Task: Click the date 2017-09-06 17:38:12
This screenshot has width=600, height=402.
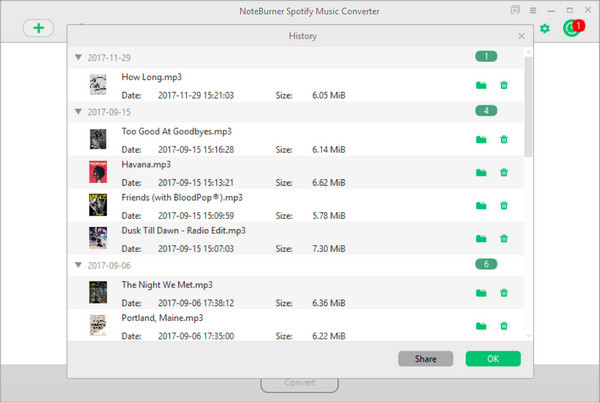Action: (196, 303)
